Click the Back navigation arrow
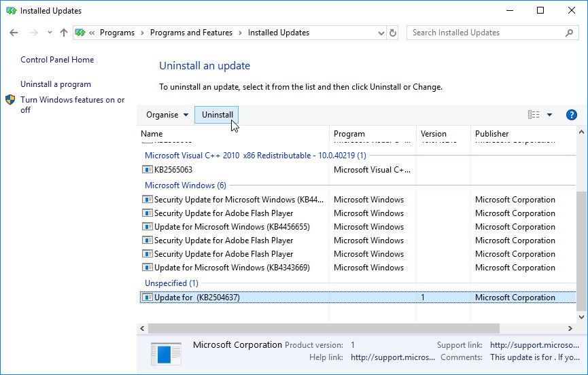The height and width of the screenshot is (375, 588). pos(14,33)
